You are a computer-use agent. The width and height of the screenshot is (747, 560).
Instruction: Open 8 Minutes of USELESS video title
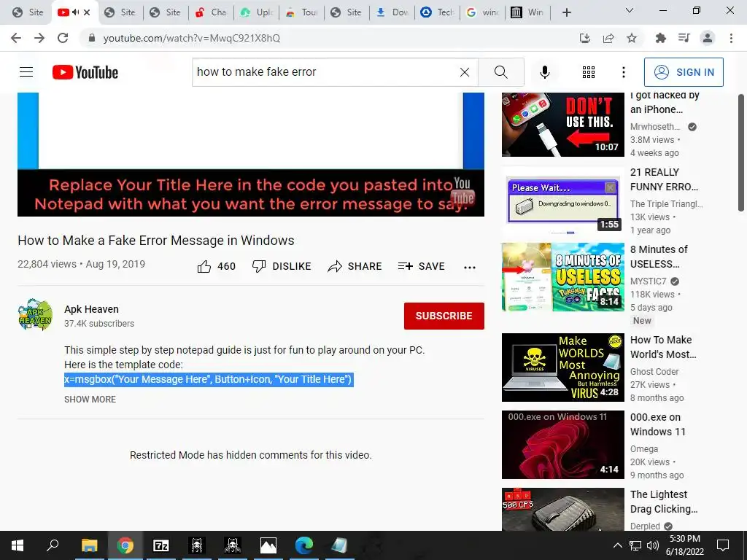coord(659,257)
